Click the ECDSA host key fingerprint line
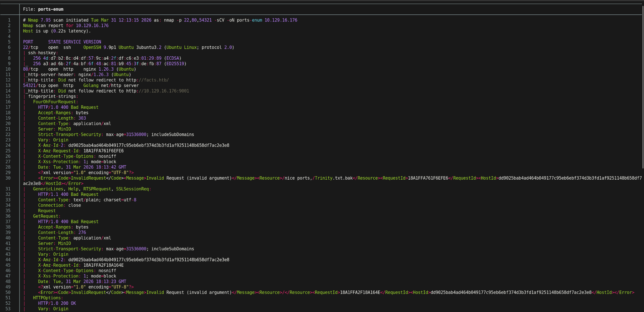The image size is (644, 312). click(107, 58)
